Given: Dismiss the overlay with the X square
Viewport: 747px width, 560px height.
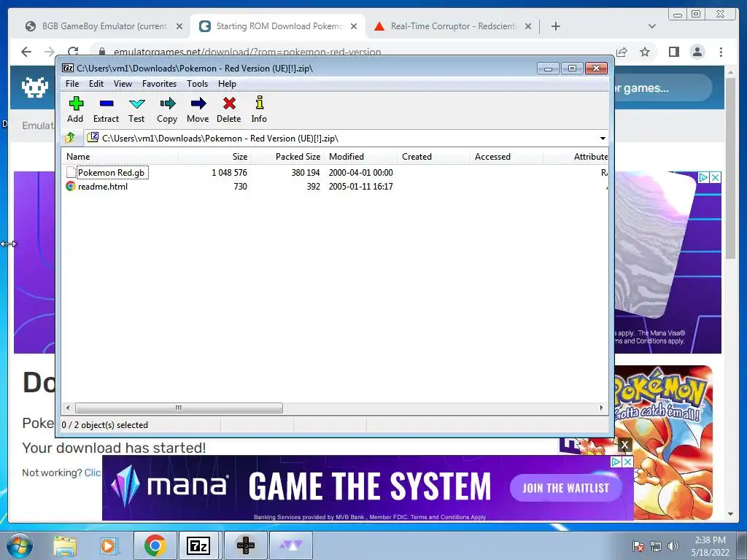Looking at the screenshot, I should pos(624,446).
